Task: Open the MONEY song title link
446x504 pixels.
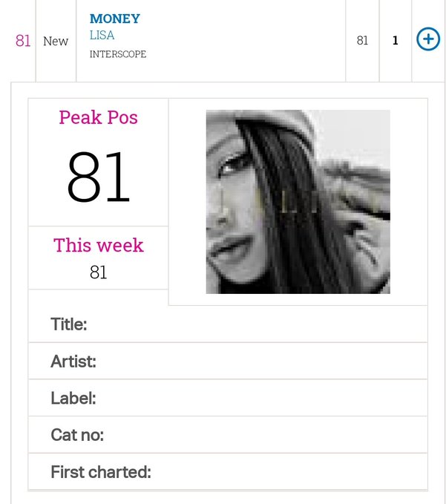Action: coord(115,19)
